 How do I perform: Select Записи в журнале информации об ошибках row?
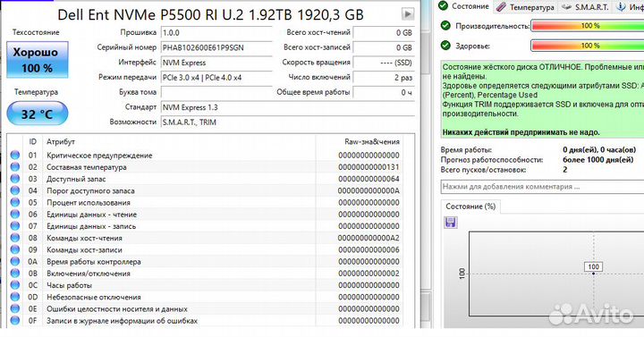[x=206, y=321]
